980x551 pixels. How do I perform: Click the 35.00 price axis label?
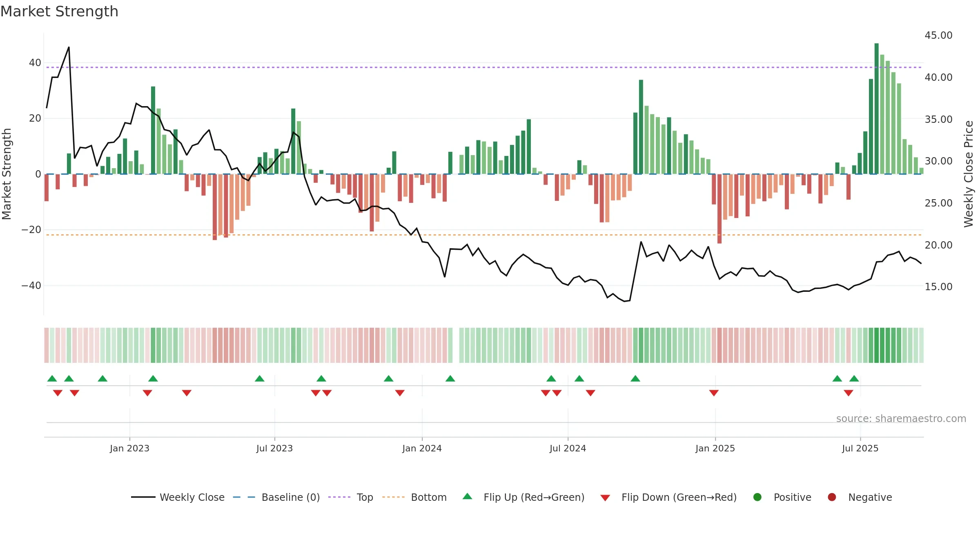(938, 119)
